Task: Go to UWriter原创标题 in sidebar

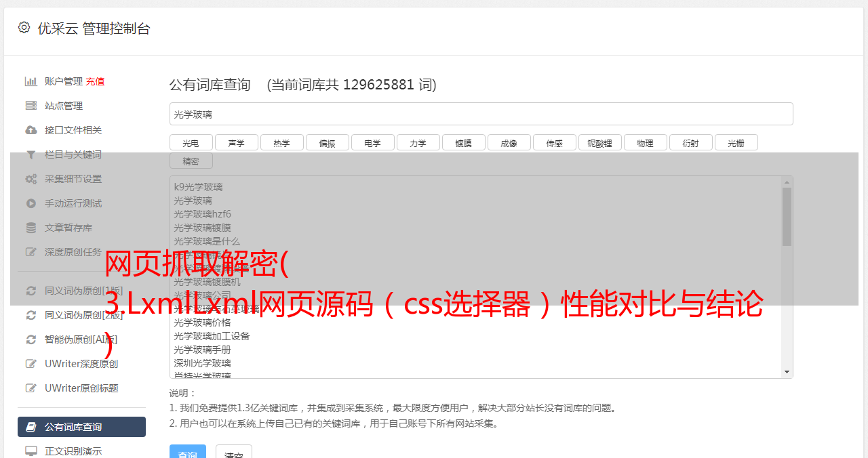Action: [81, 388]
